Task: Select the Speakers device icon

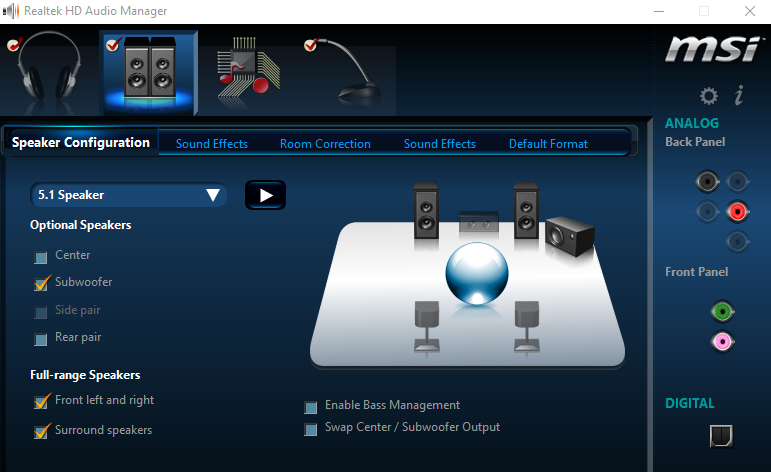Action: point(148,72)
